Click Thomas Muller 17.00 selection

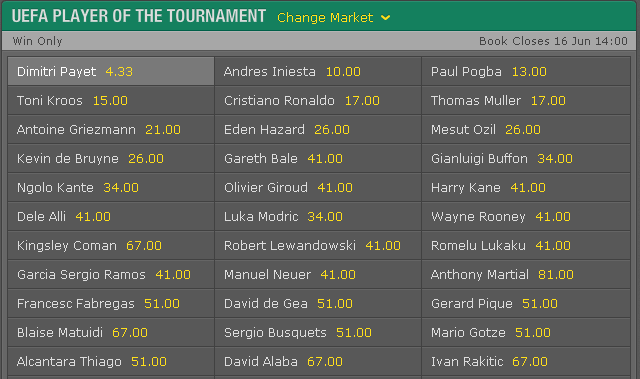click(x=526, y=100)
